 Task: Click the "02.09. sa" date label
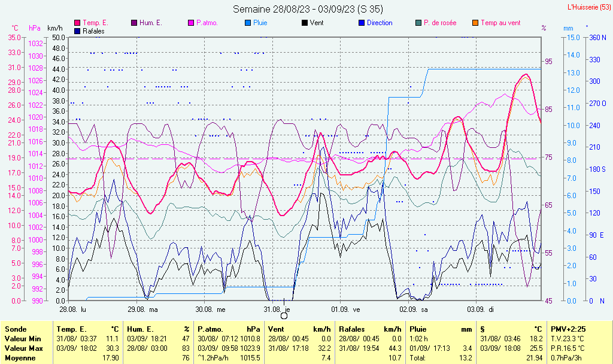[x=414, y=310]
